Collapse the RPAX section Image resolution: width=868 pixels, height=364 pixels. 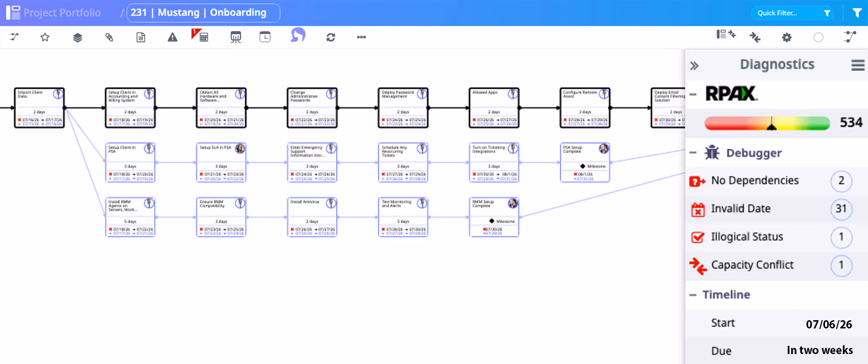(693, 95)
